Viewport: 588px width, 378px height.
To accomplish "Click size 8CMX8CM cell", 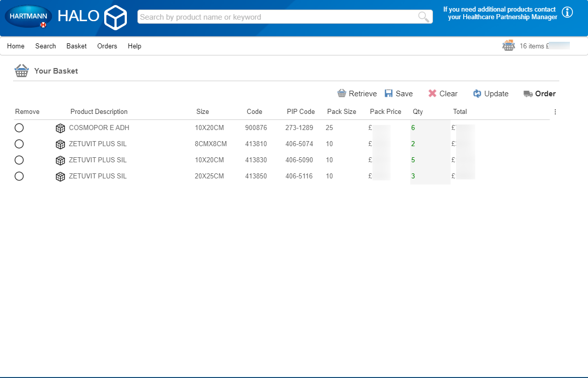I will tap(211, 144).
